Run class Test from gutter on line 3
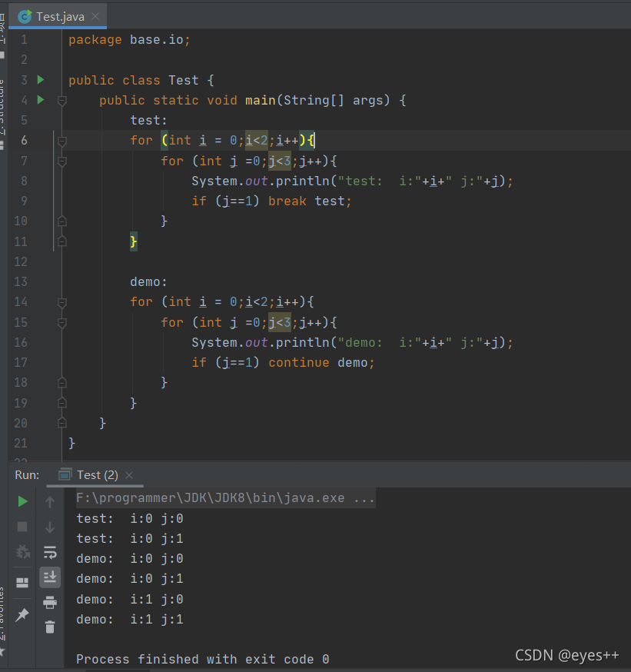Screen dimensions: 631x672 point(41,80)
